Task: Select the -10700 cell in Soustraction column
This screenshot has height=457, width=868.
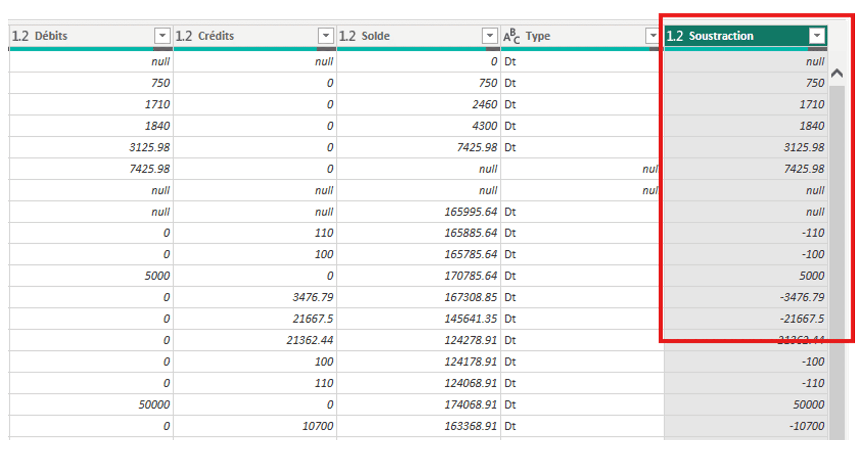Action: [x=807, y=426]
